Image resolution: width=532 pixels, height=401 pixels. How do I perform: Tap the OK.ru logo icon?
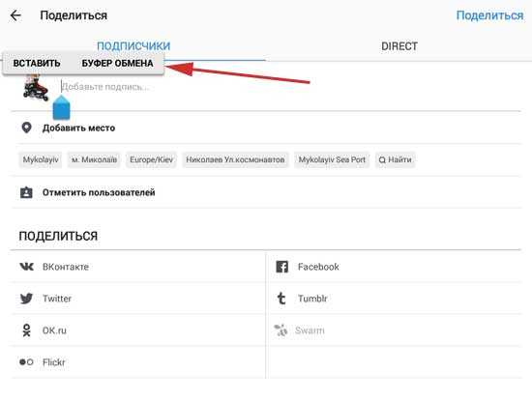coord(26,330)
